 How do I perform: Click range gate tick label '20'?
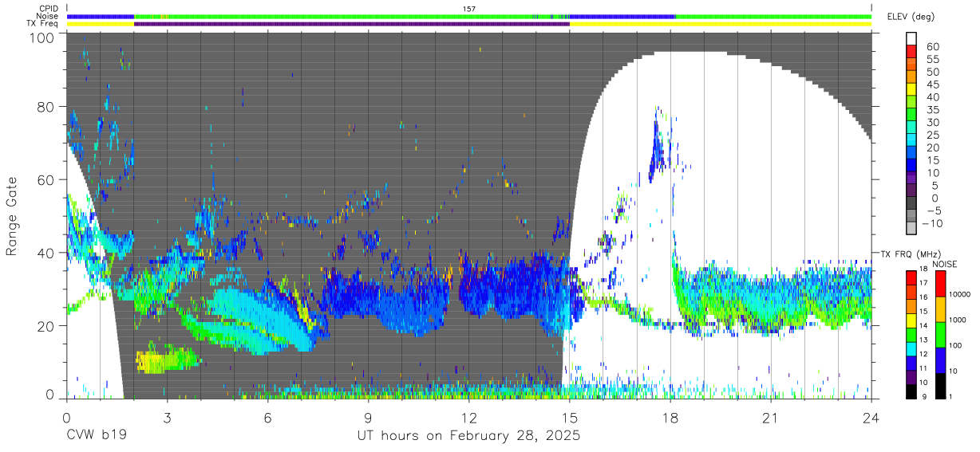coord(45,326)
